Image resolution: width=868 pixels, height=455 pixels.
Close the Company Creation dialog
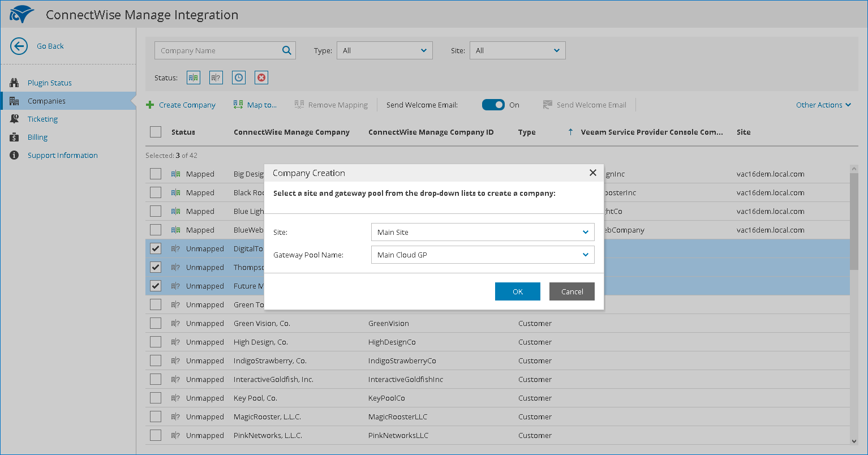tap(592, 173)
